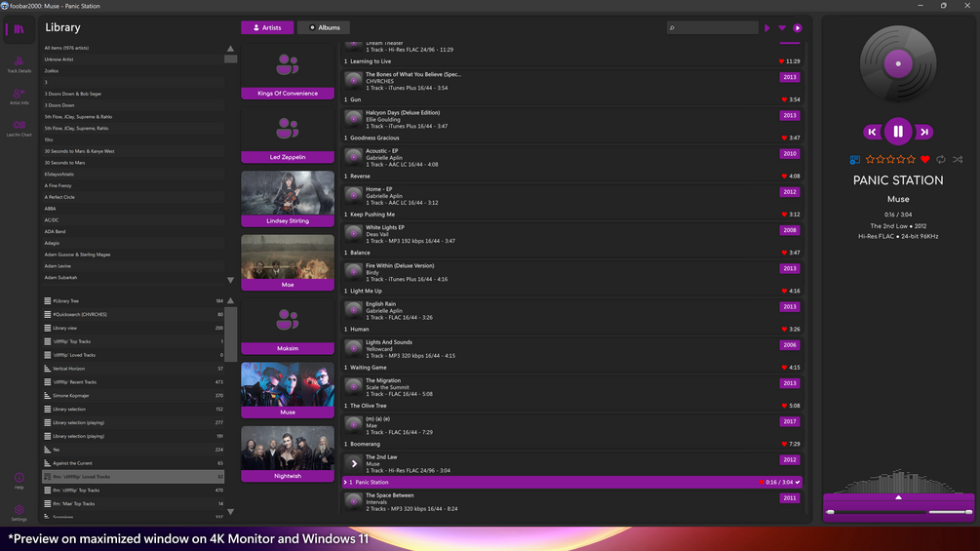Open the #Library Tree playlist
Screen dimensions: 980x551
coord(133,300)
